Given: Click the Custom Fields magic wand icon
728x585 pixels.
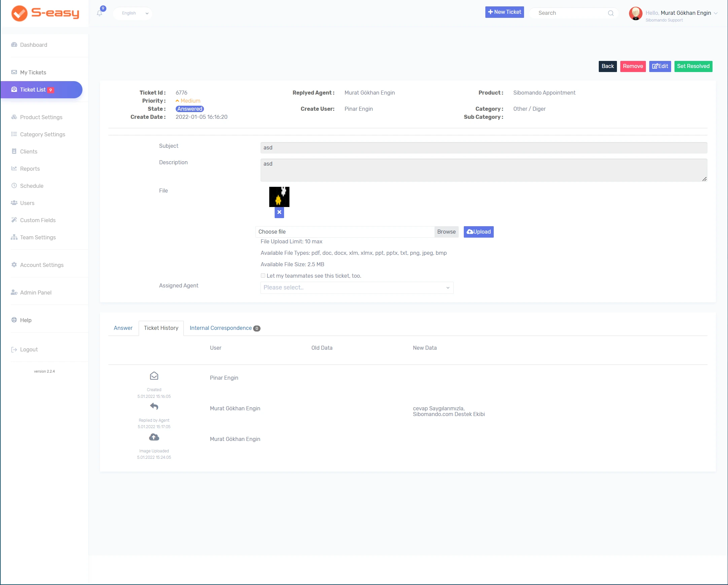Looking at the screenshot, I should click(14, 220).
